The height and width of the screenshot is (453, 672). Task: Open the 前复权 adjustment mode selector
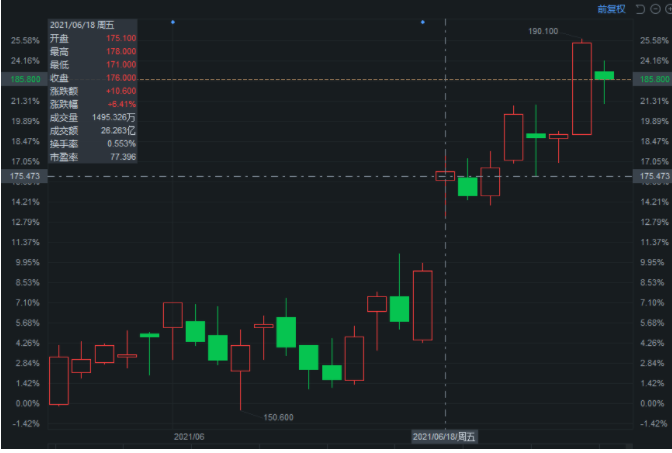[611, 9]
